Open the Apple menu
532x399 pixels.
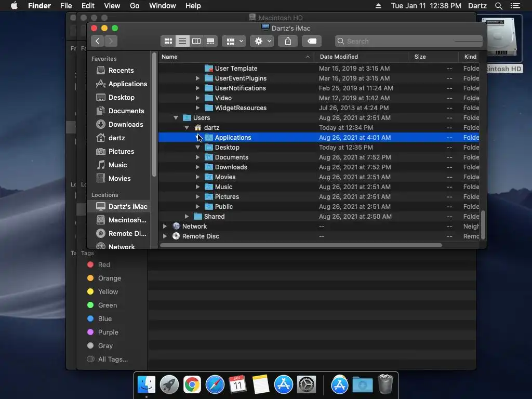click(14, 6)
